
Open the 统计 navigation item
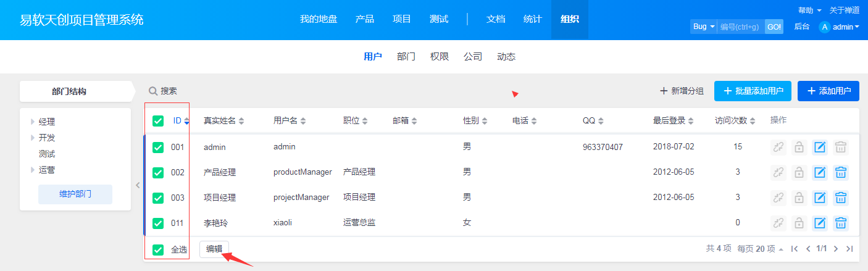[532, 19]
